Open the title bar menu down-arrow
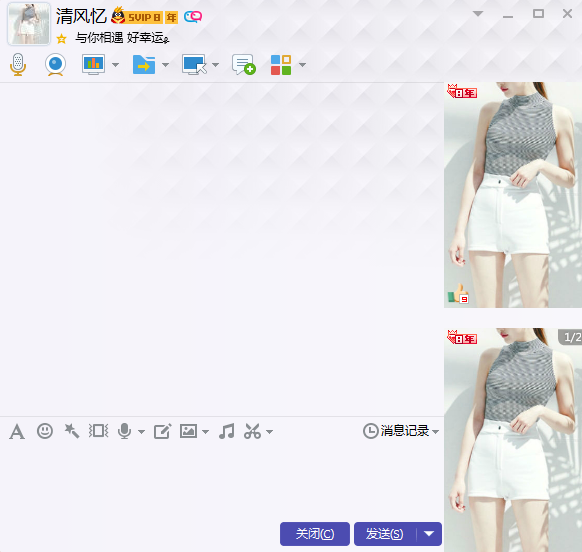 pyautogui.click(x=478, y=14)
